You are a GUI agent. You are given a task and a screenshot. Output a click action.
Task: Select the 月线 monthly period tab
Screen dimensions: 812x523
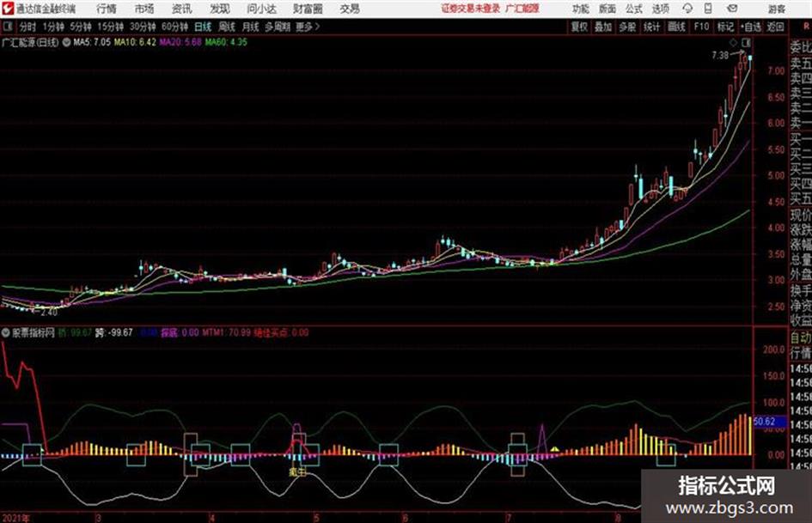250,27
